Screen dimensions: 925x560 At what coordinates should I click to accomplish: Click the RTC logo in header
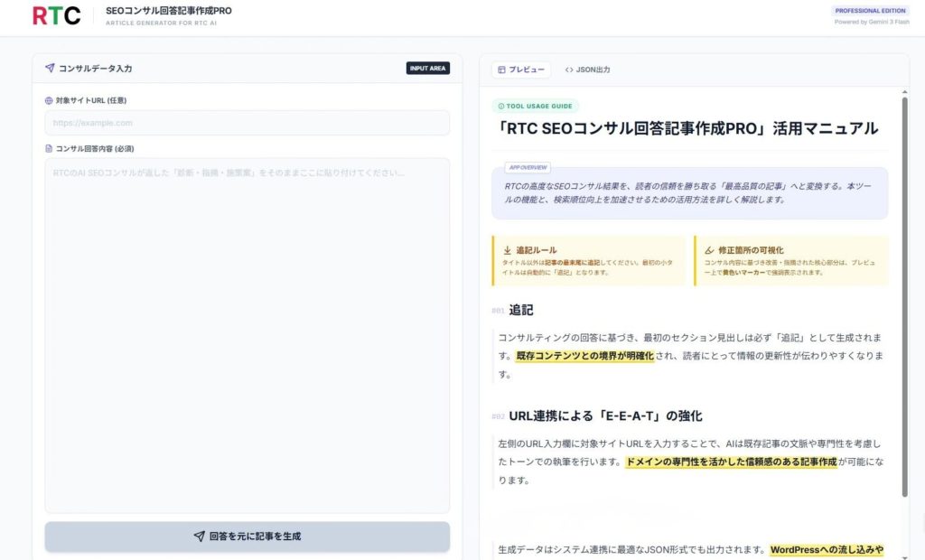(x=56, y=15)
